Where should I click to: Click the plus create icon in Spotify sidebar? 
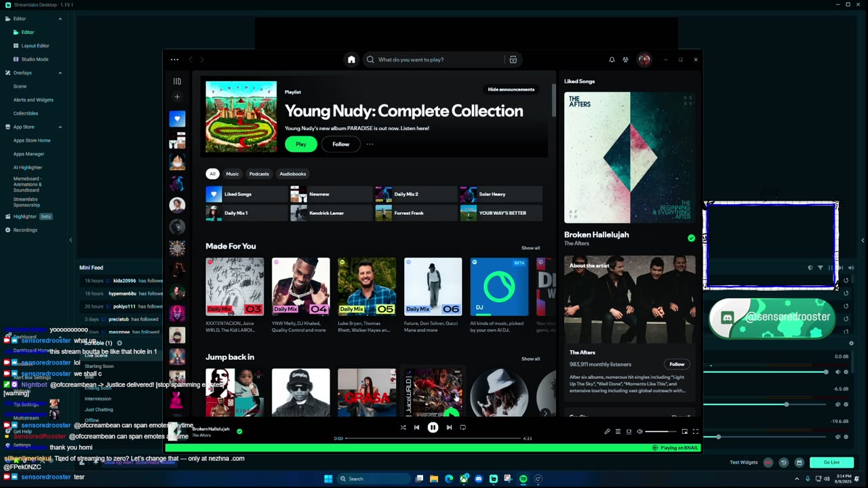(x=177, y=97)
